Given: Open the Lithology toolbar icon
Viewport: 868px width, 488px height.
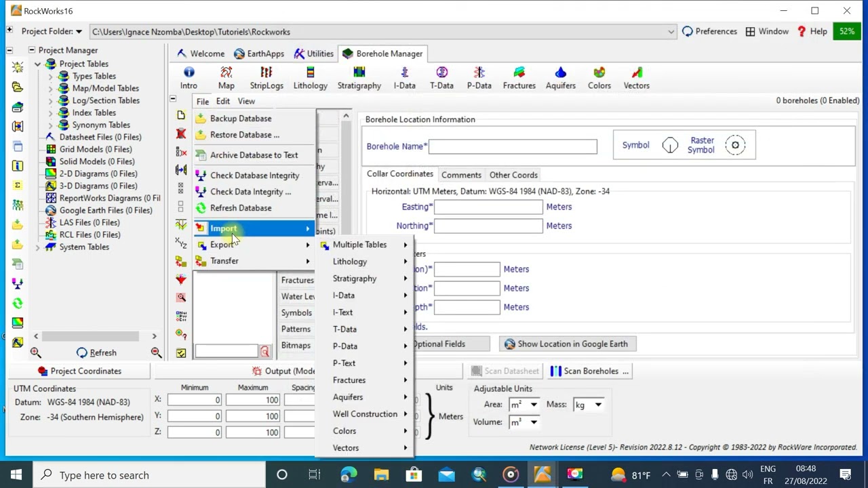Looking at the screenshot, I should pyautogui.click(x=310, y=77).
